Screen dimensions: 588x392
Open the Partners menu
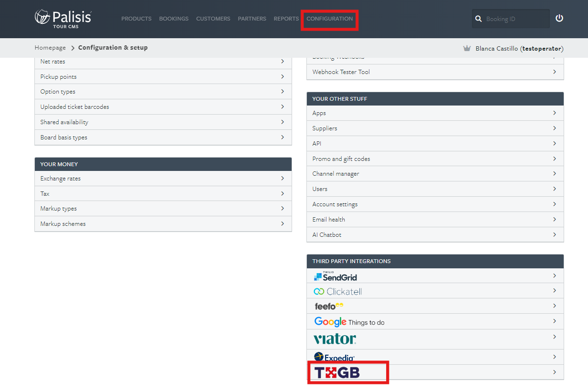click(252, 19)
